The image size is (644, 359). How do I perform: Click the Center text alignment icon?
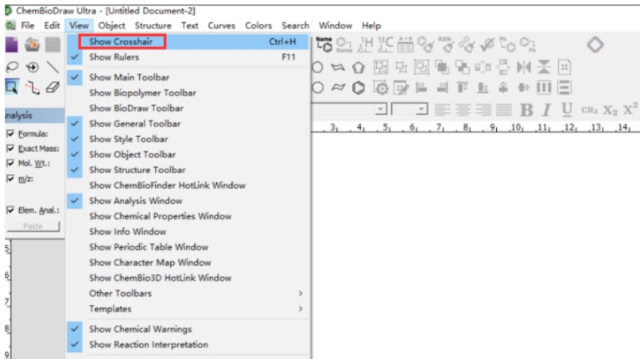463,110
